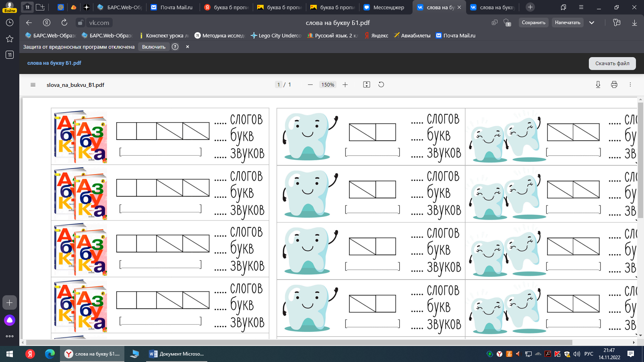The height and width of the screenshot is (362, 644).
Task: Show site protection lock icon
Action: point(80,23)
